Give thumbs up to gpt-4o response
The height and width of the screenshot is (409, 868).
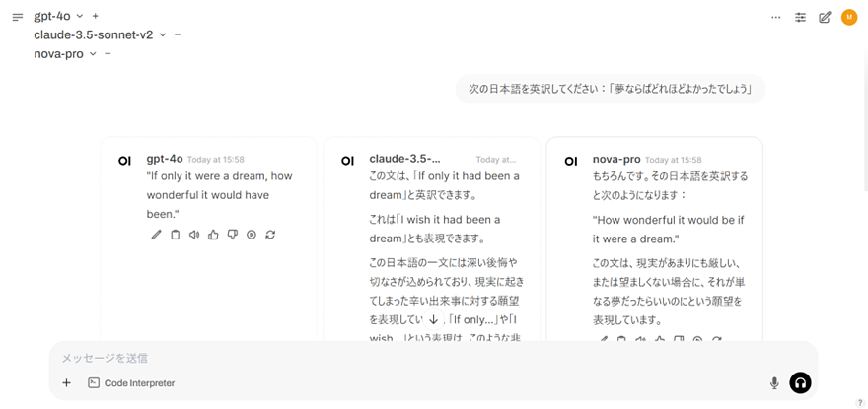pyautogui.click(x=213, y=235)
